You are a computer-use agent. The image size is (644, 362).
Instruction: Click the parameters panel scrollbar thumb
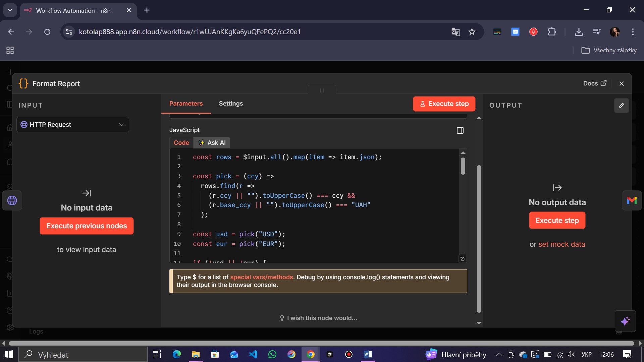(479, 239)
